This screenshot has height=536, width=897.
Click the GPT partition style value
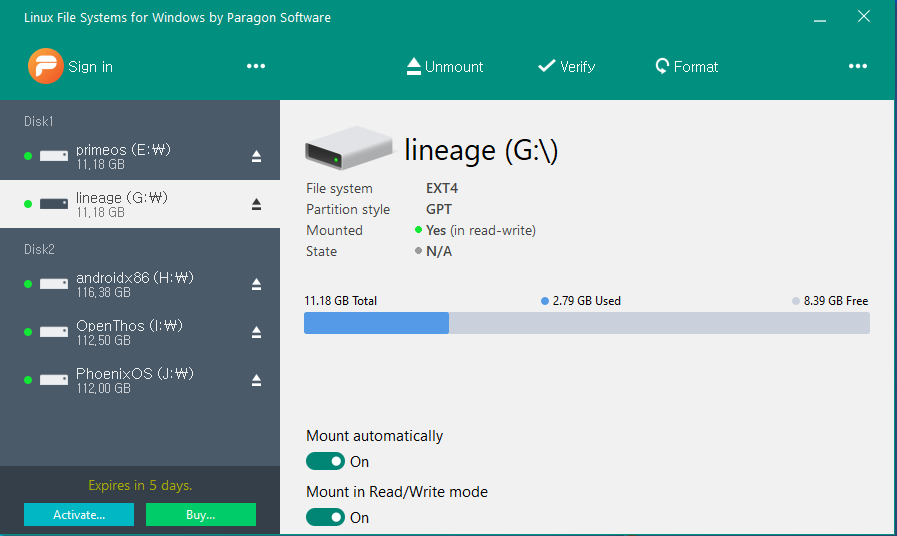coord(439,209)
